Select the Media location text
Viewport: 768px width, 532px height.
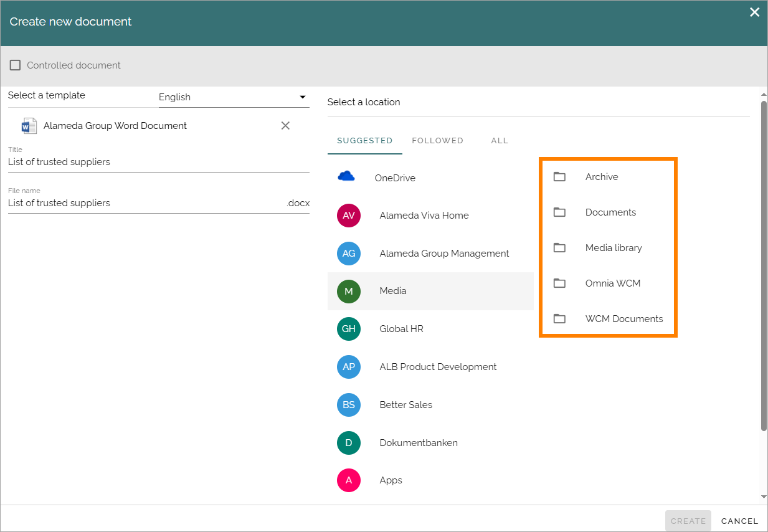click(x=393, y=291)
